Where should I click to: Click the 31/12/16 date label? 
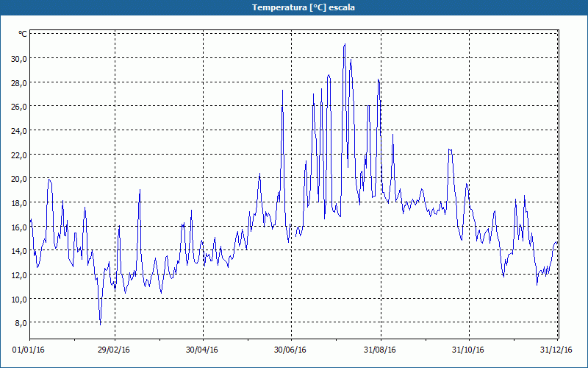(x=556, y=350)
